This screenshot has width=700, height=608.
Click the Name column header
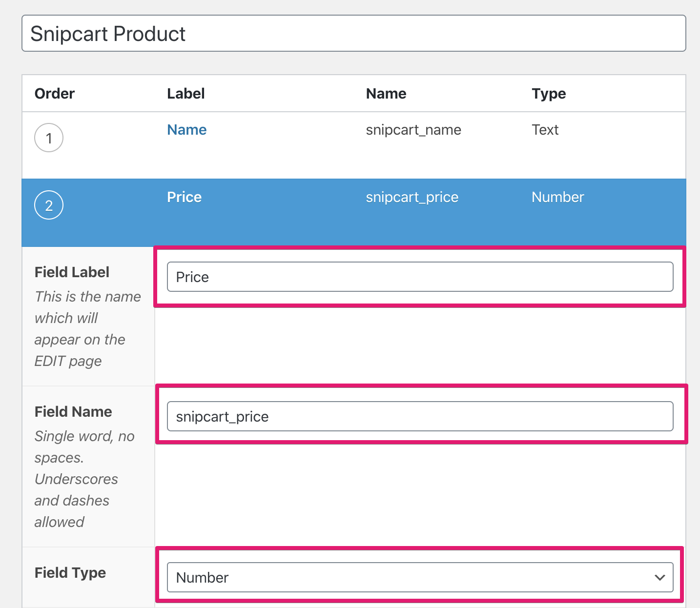pos(386,94)
